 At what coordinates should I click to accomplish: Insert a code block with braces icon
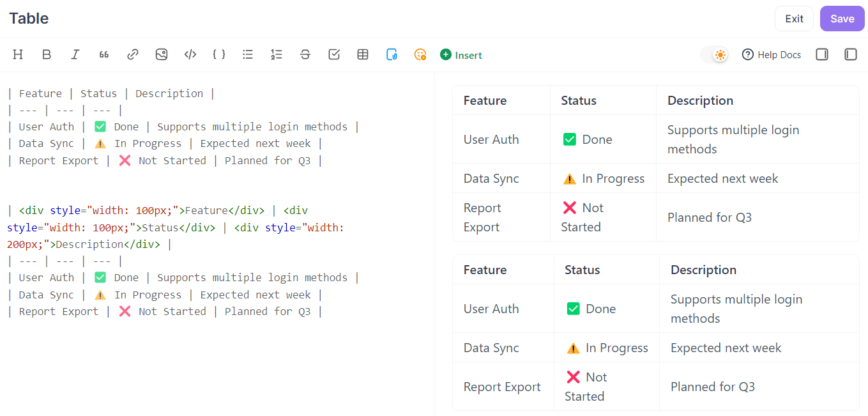tap(219, 55)
